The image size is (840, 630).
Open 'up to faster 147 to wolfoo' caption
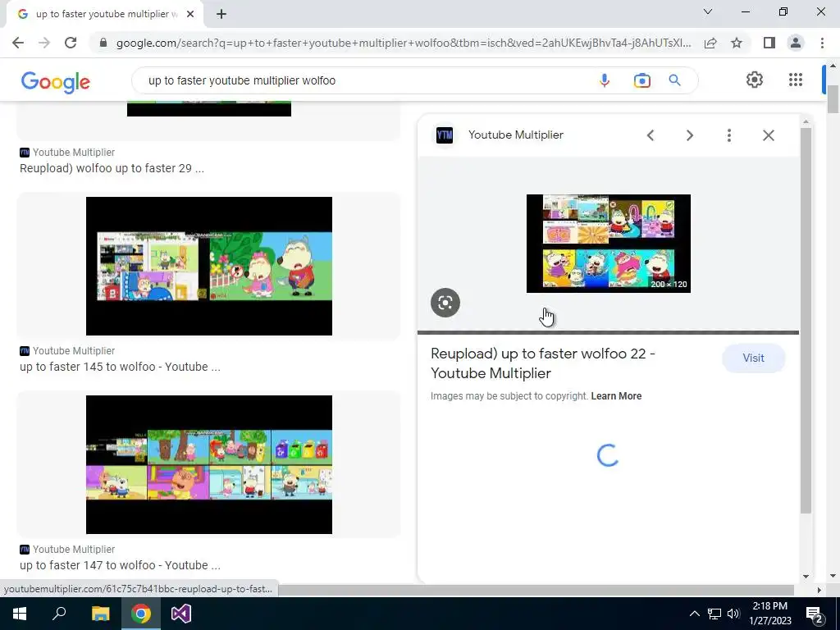click(x=120, y=565)
